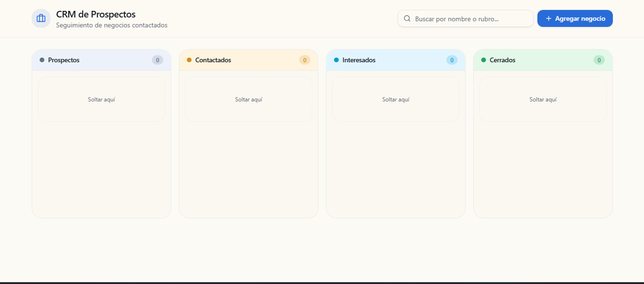
Task: Click the blue dot beside Interesados
Action: (336, 60)
